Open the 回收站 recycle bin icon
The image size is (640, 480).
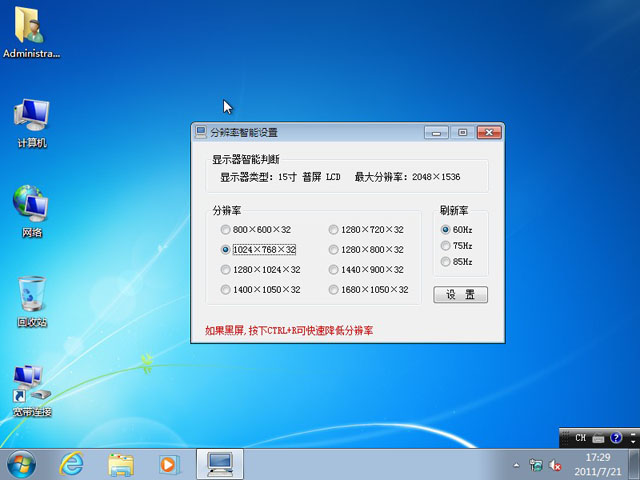pyautogui.click(x=32, y=301)
